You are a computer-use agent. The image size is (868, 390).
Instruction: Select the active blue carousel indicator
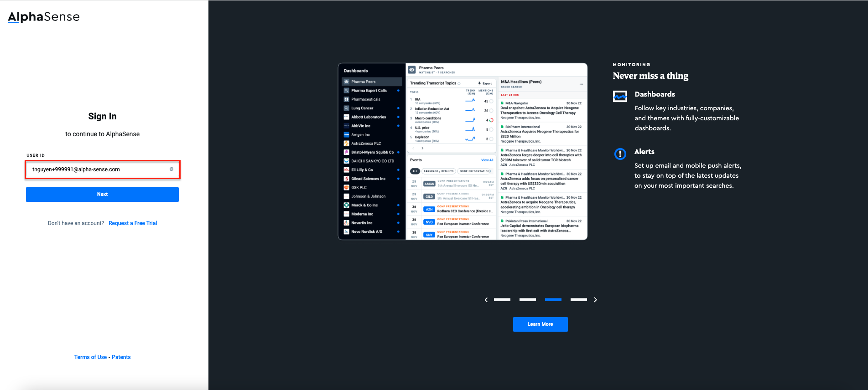click(x=553, y=300)
